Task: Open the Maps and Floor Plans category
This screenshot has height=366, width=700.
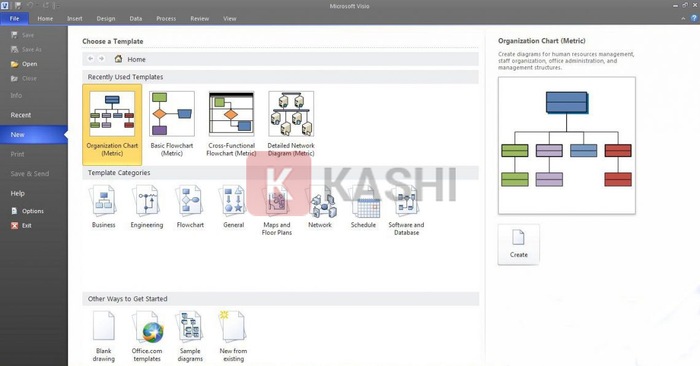Action: [277, 211]
